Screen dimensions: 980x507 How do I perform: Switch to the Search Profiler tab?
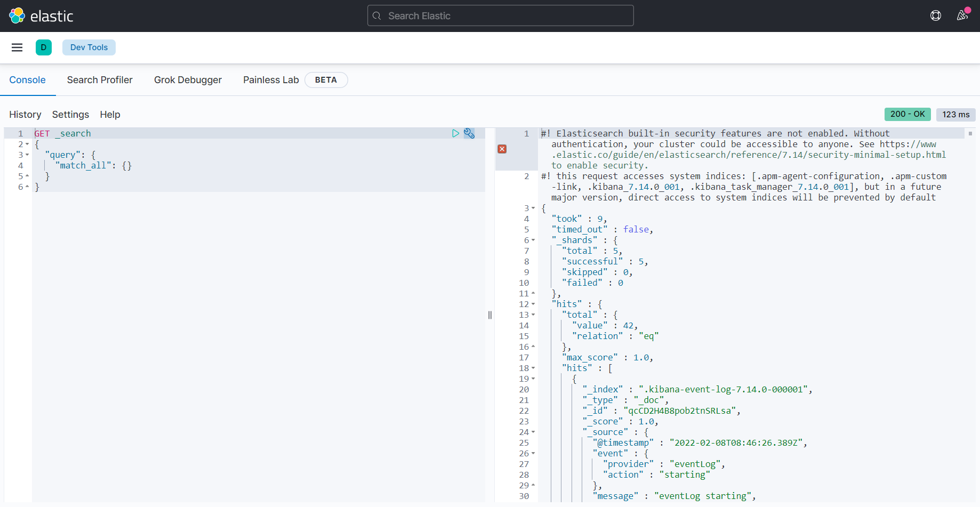coord(100,80)
